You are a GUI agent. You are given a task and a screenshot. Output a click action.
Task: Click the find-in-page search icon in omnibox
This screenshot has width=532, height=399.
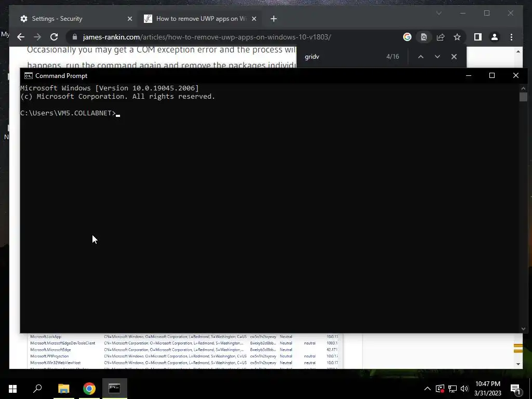424,37
